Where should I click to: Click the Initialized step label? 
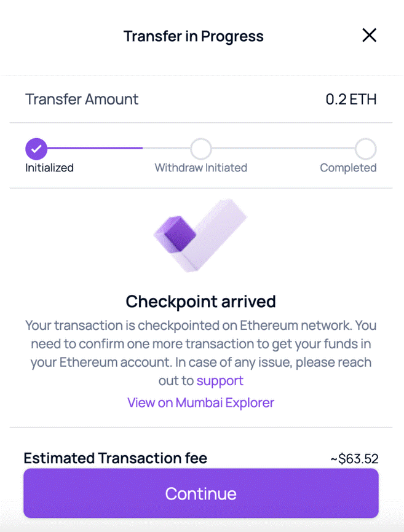49,168
